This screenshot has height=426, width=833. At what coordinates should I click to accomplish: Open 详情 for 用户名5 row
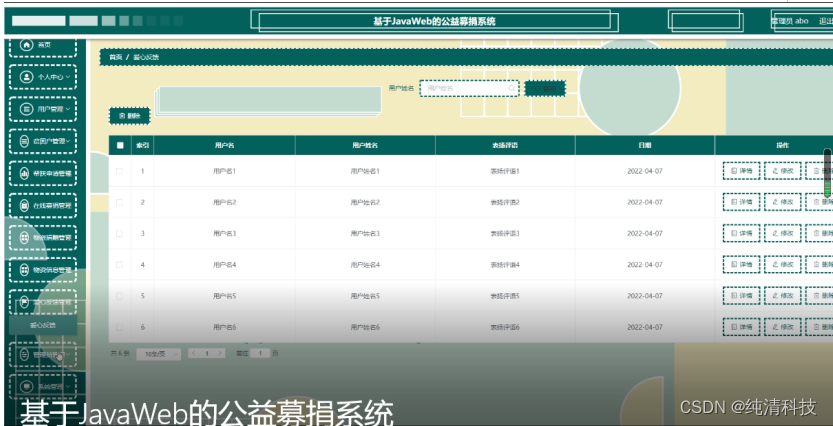(742, 296)
